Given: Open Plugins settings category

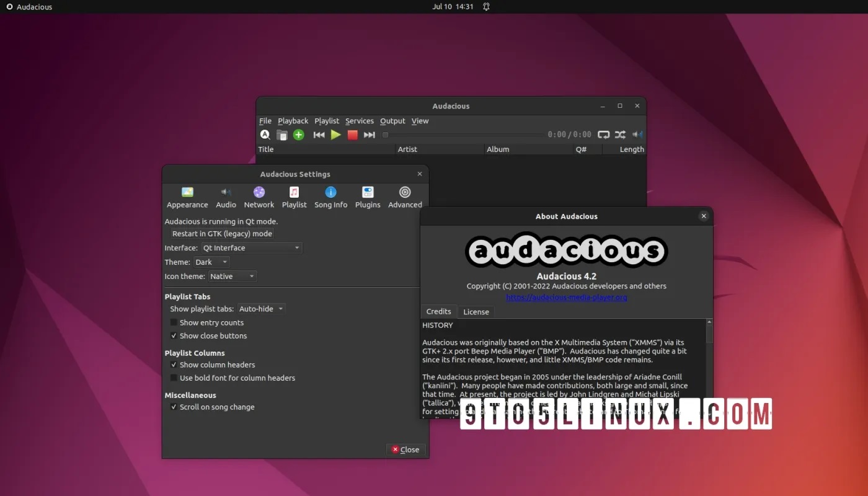Looking at the screenshot, I should (x=368, y=198).
